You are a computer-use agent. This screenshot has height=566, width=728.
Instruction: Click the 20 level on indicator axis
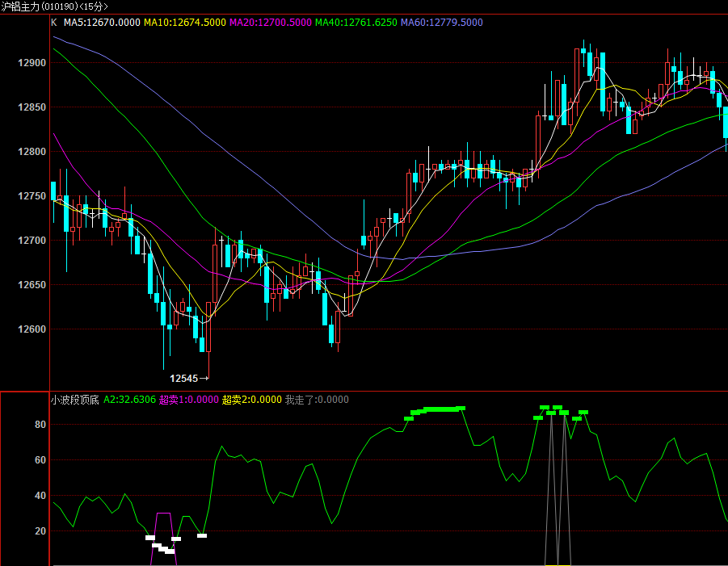tap(40, 531)
